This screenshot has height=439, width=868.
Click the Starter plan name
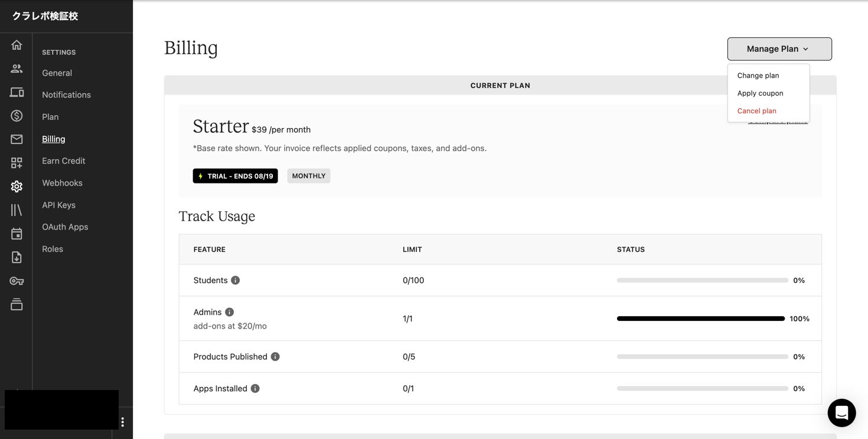[221, 126]
